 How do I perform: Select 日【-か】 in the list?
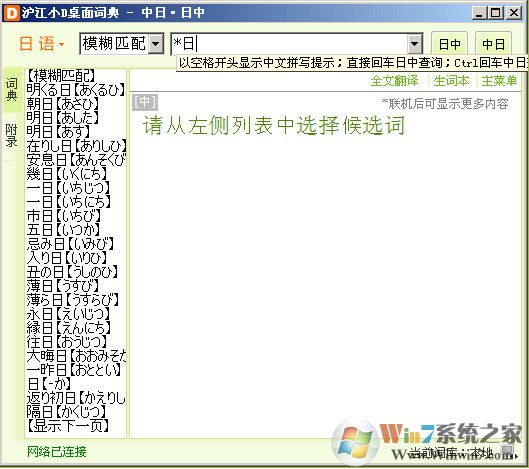(x=49, y=384)
